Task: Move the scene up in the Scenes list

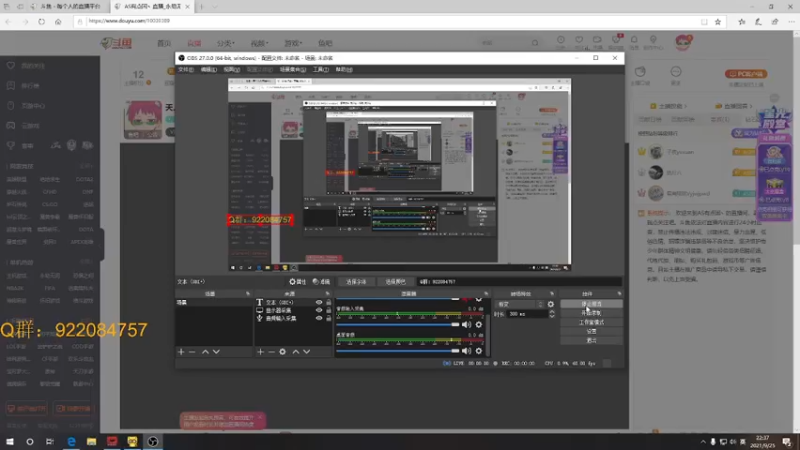Action: pos(205,352)
